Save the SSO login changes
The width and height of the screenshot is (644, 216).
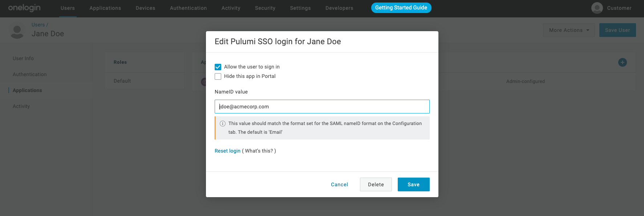click(x=413, y=184)
